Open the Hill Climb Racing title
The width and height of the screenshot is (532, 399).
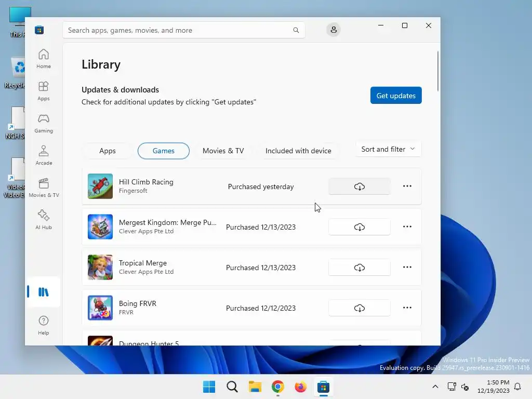(x=146, y=182)
